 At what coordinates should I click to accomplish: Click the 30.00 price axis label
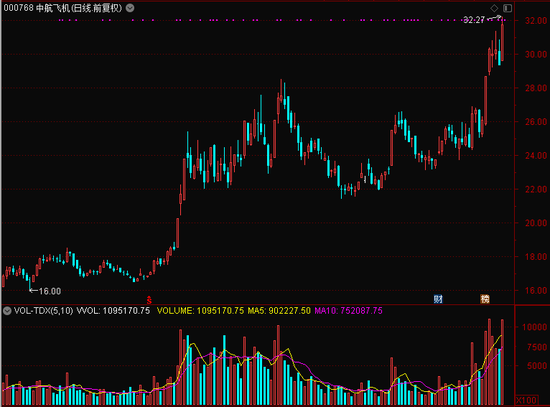click(x=536, y=54)
